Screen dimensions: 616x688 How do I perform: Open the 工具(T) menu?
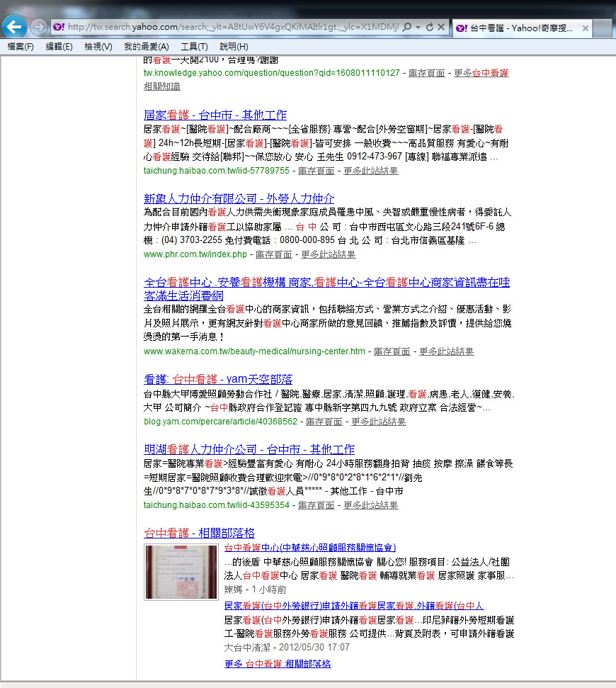(x=194, y=47)
